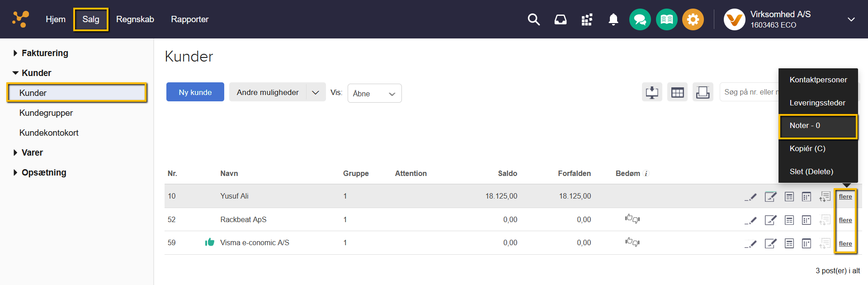The height and width of the screenshot is (285, 868).
Task: Select Noter - 0 from the popup menu
Action: (818, 126)
